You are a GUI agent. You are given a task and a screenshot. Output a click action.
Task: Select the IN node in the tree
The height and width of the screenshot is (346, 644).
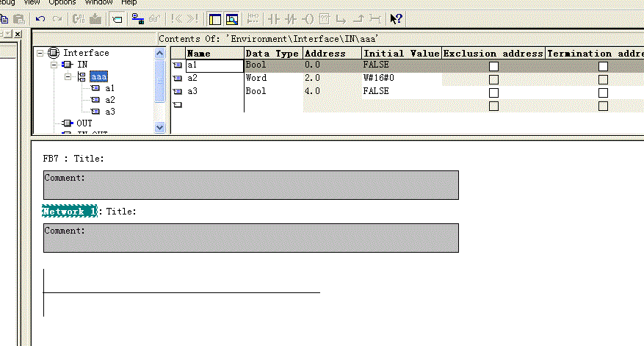tap(82, 65)
